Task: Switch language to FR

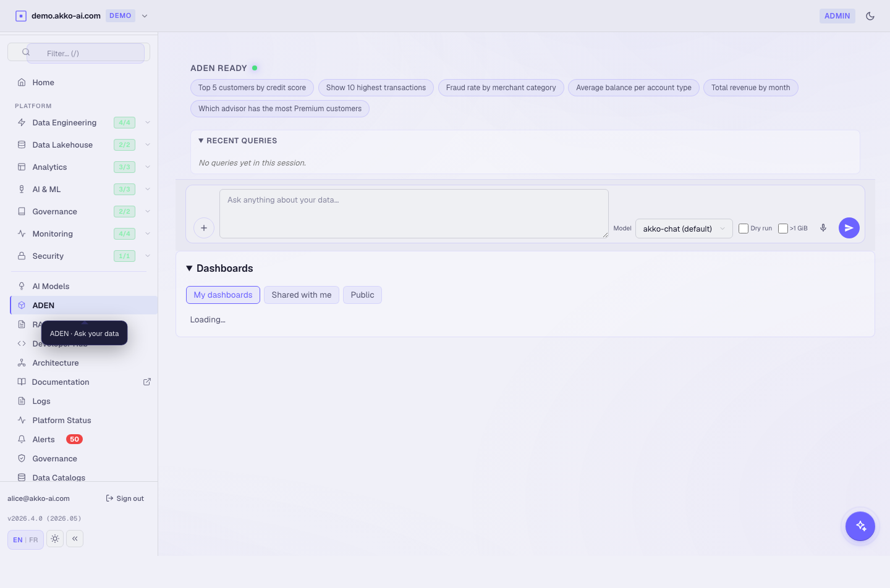Action: click(33, 540)
